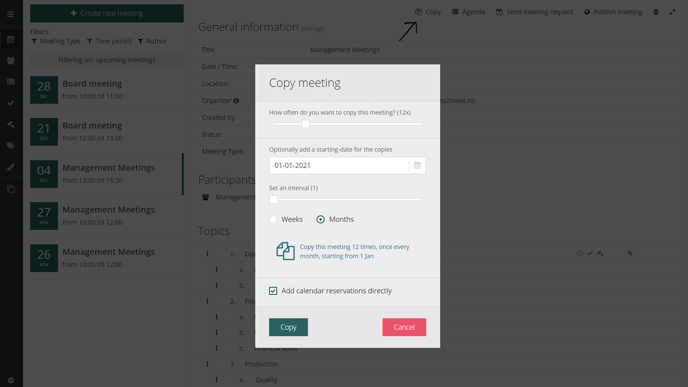Open the copy documents icon in sidebar
Screen dimensions: 688x387
point(11,189)
